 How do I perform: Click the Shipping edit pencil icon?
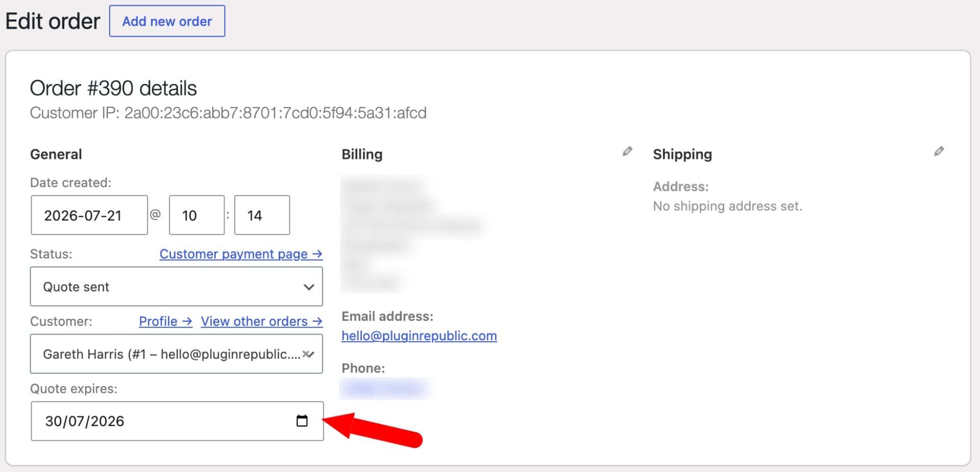point(939,151)
